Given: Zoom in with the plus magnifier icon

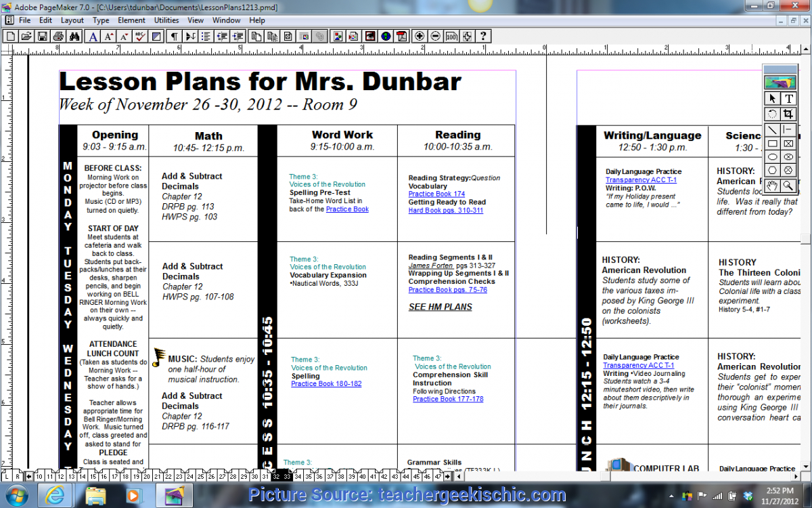Looking at the screenshot, I should point(420,36).
